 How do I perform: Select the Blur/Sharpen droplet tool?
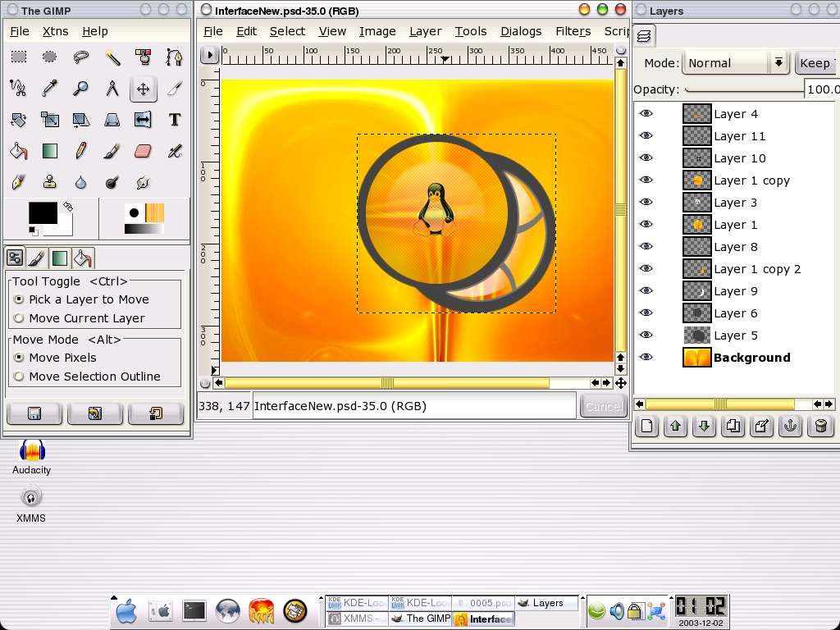coord(81,182)
